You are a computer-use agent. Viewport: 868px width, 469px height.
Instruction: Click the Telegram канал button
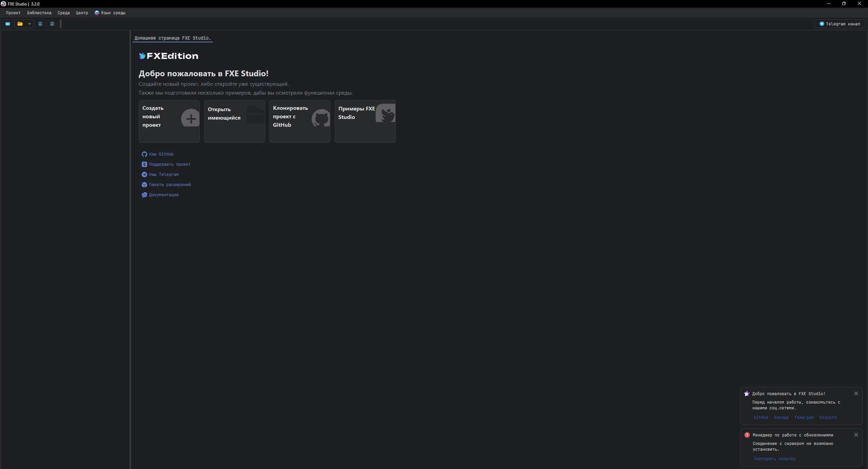840,24
